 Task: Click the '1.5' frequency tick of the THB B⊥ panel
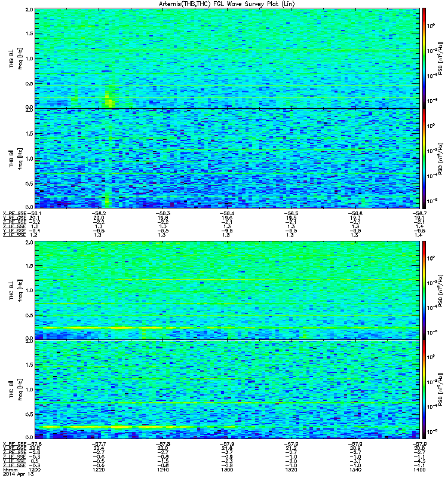pyautogui.click(x=29, y=33)
